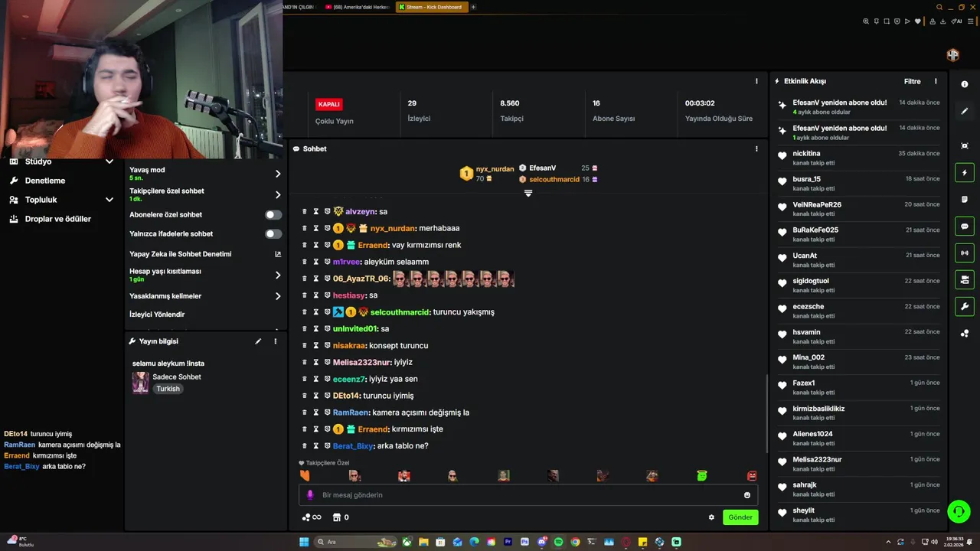Image resolution: width=980 pixels, height=551 pixels.
Task: Click the Windows taskbar search box
Action: [x=356, y=542]
